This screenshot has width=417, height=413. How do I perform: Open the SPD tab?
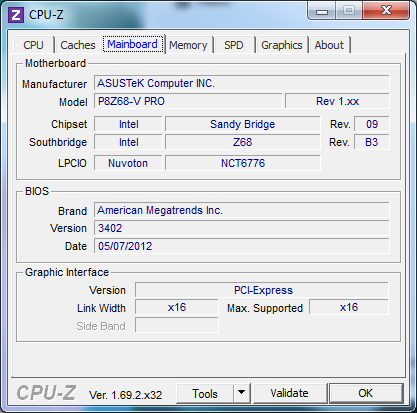click(x=234, y=45)
